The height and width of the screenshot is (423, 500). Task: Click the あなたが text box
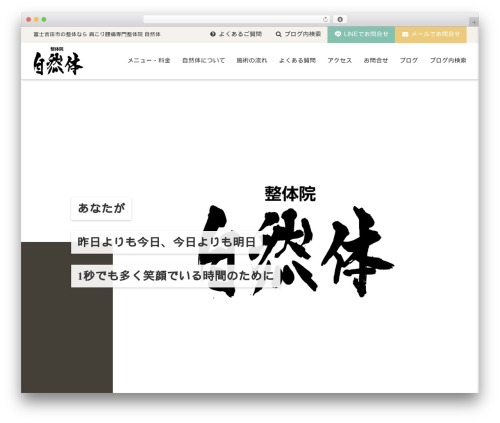pos(101,209)
